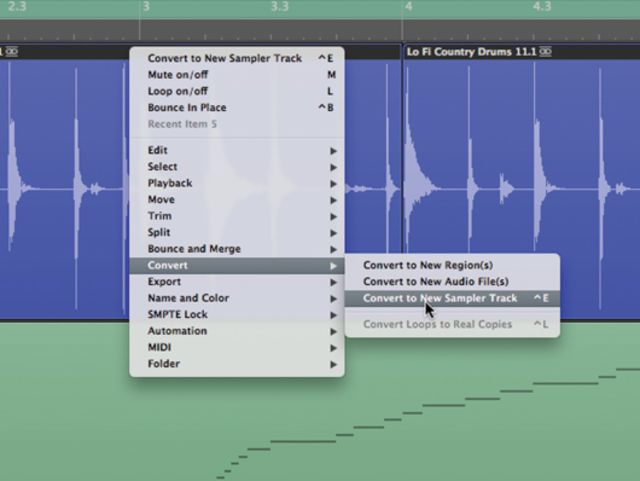Open the SMPTE Lock submenu
Image resolution: width=640 pixels, height=481 pixels.
237,314
